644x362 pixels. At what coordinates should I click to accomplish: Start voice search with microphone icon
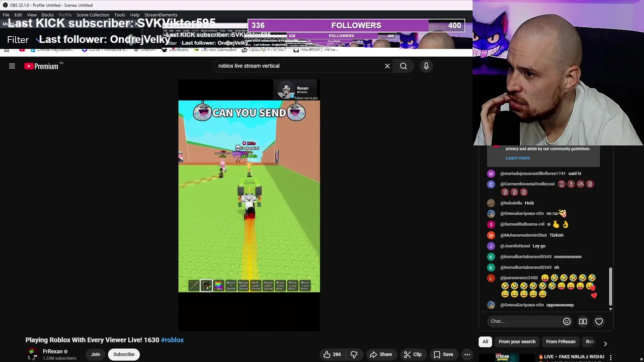point(426,66)
